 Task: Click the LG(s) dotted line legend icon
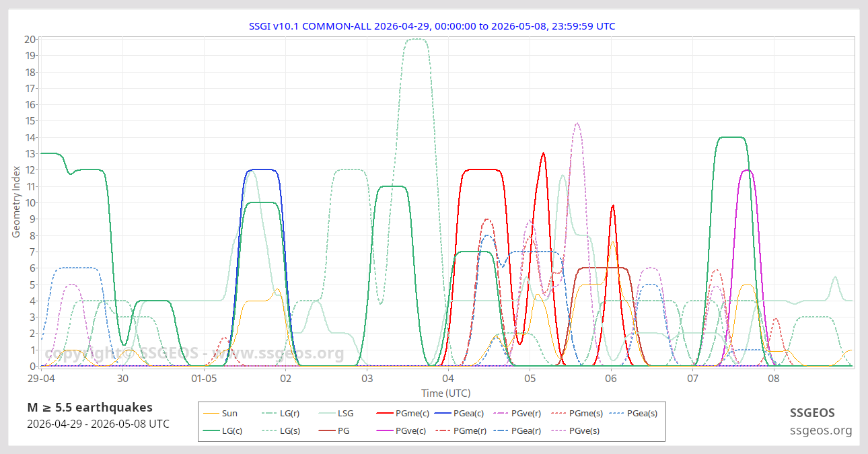pyautogui.click(x=269, y=430)
